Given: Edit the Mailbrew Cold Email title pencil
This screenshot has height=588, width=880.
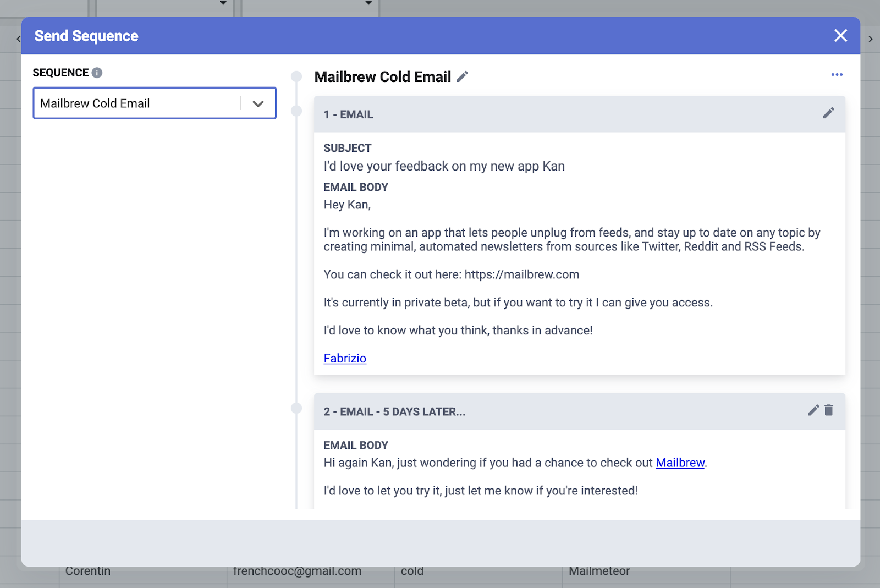Looking at the screenshot, I should 463,76.
